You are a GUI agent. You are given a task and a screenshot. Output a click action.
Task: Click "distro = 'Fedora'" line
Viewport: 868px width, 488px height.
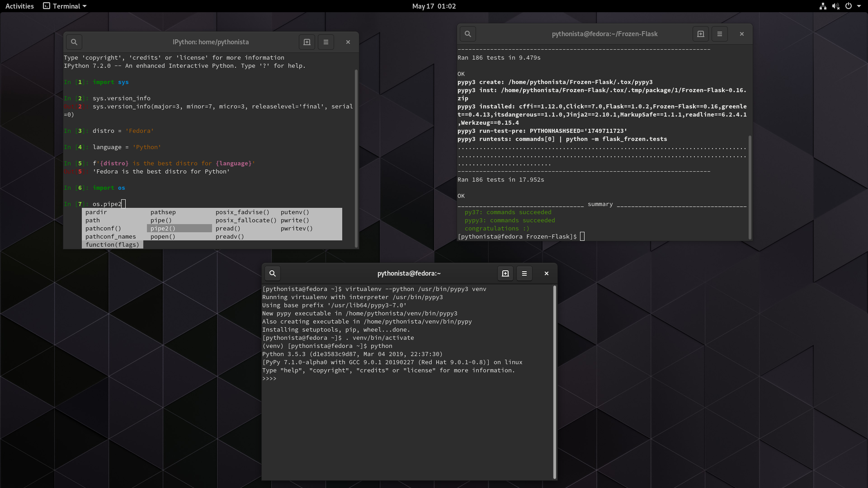tap(109, 131)
